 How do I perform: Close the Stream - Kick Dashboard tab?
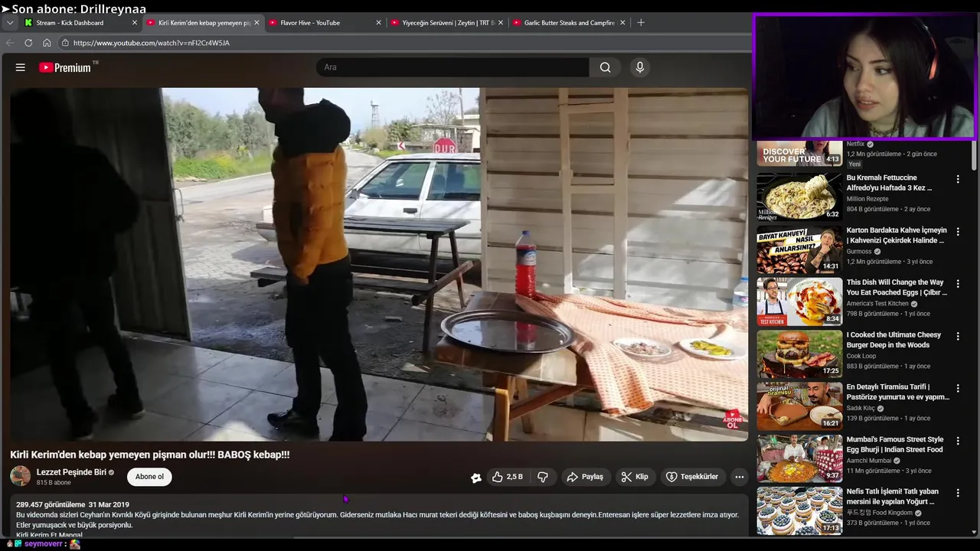134,23
